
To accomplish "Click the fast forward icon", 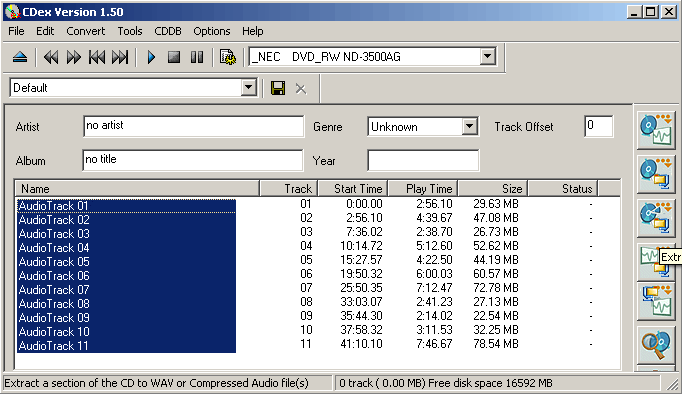I will tap(73, 57).
